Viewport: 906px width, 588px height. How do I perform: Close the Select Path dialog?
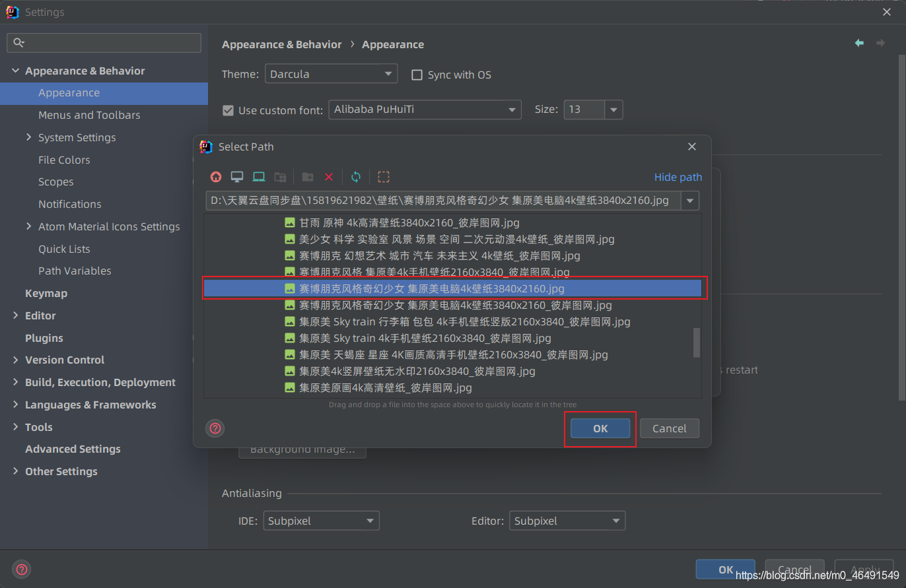[x=692, y=147]
